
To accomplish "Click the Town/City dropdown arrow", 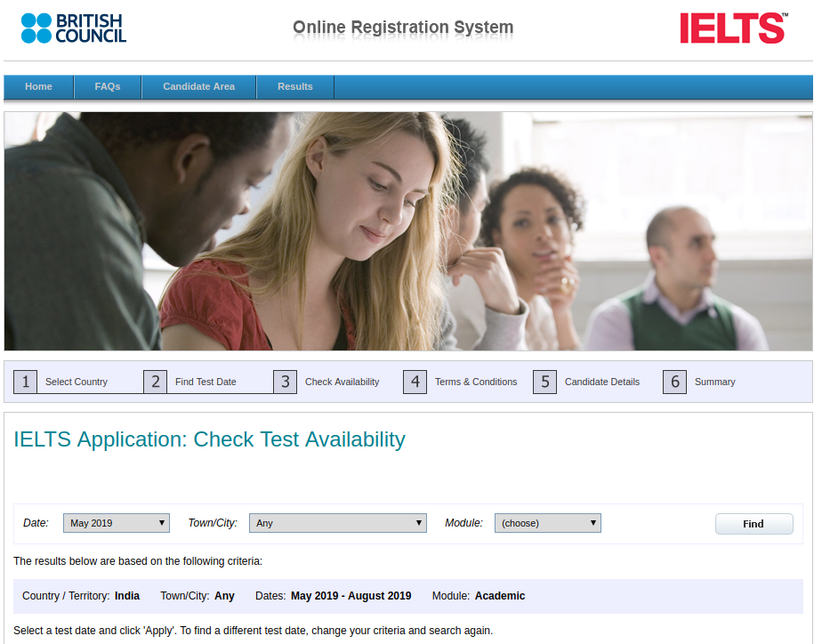I will click(418, 522).
